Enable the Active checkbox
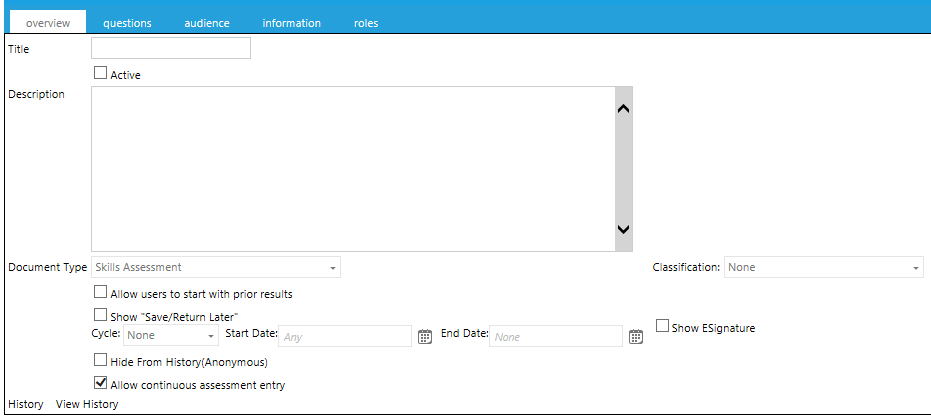 [100, 73]
